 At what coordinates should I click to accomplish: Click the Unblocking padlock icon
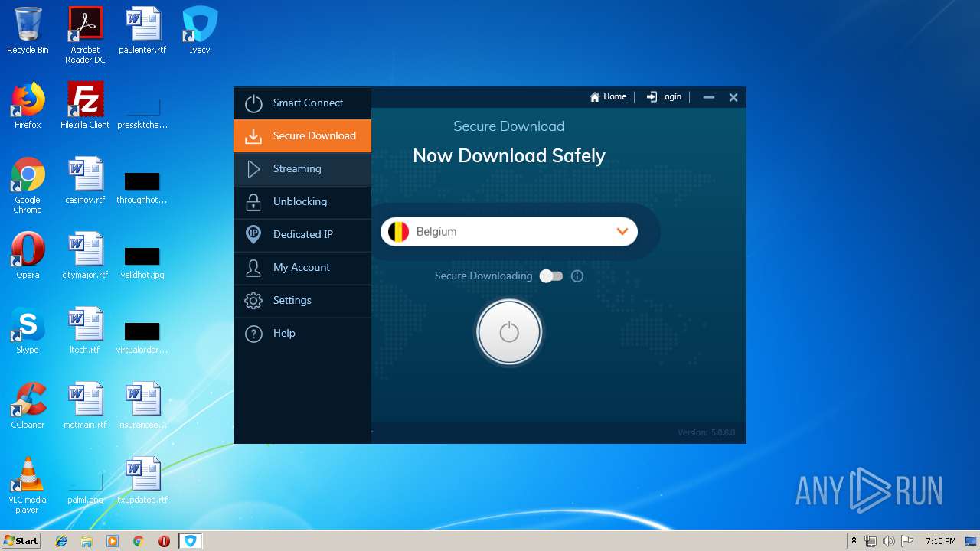[253, 202]
